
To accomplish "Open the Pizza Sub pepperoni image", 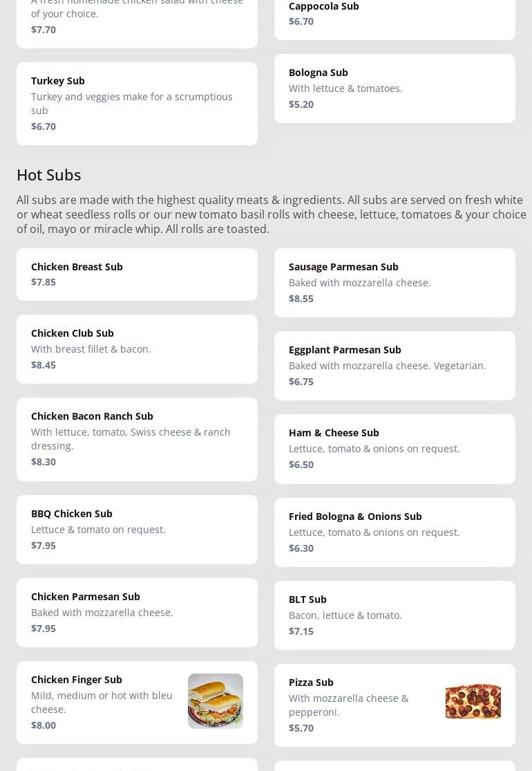I will [x=473, y=700].
